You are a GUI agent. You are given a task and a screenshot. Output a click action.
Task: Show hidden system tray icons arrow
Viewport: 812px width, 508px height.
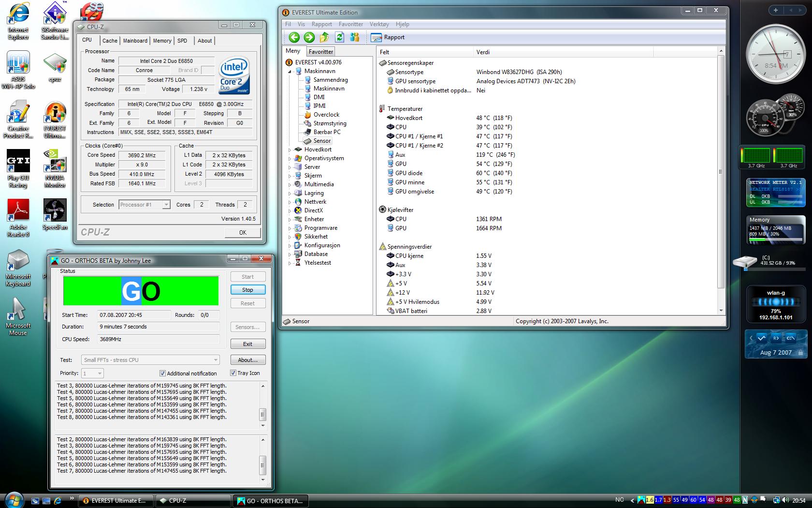tap(632, 500)
